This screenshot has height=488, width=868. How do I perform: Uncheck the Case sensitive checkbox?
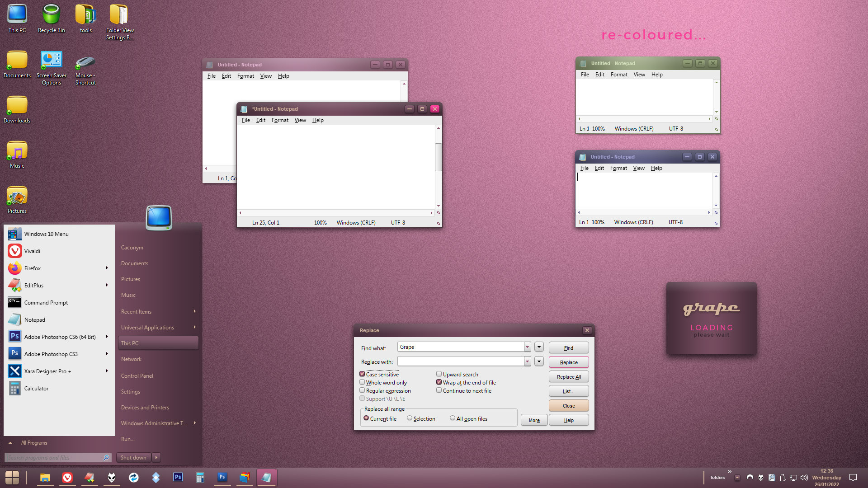click(362, 374)
